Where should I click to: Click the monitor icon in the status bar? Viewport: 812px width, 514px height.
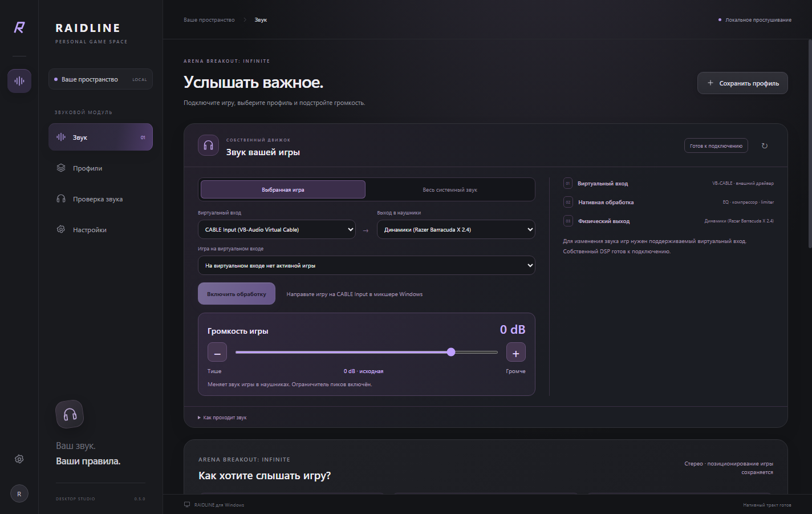[x=187, y=505]
